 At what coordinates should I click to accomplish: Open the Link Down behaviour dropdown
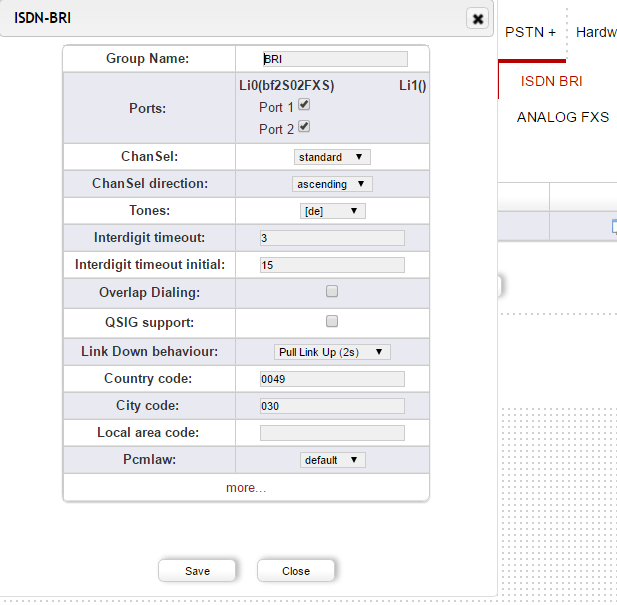pyautogui.click(x=332, y=352)
